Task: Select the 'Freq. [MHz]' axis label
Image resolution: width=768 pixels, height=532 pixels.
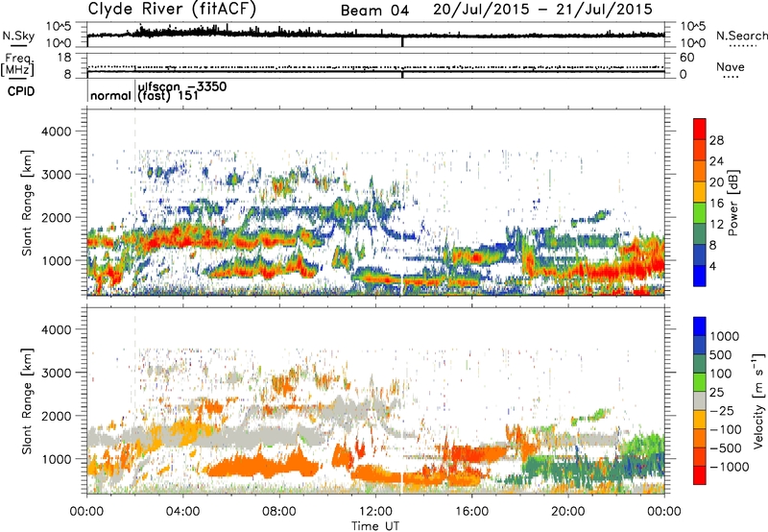Action: pyautogui.click(x=17, y=64)
